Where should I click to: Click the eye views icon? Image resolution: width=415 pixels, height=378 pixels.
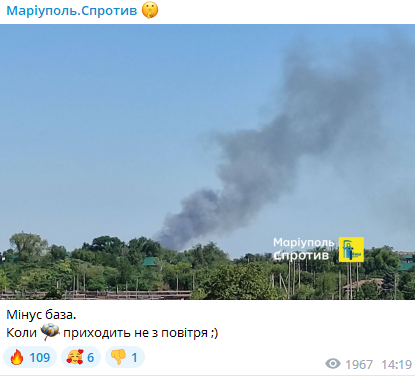(333, 364)
